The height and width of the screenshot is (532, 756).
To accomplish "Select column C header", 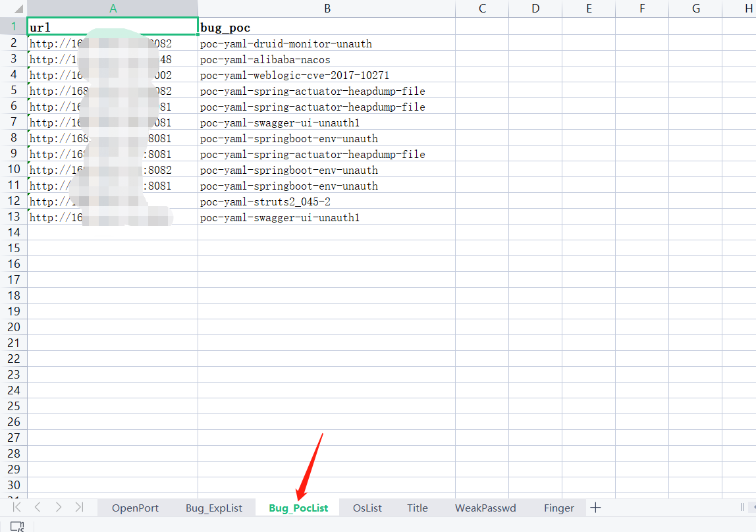I will coord(482,9).
